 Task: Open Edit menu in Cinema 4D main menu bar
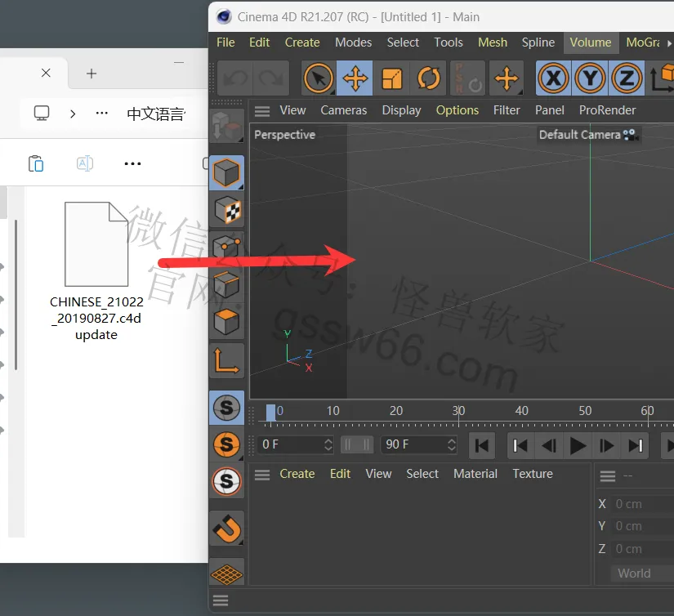[259, 42]
